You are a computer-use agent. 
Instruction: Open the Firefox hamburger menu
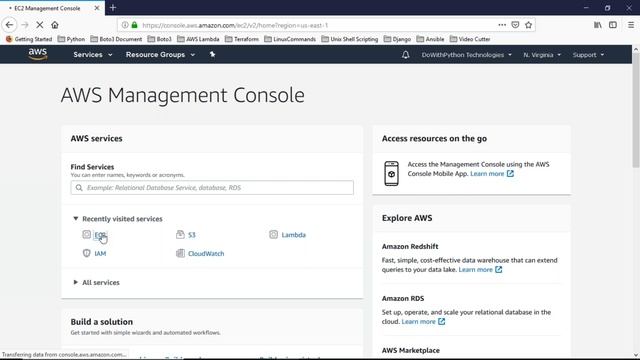pyautogui.click(x=631, y=25)
